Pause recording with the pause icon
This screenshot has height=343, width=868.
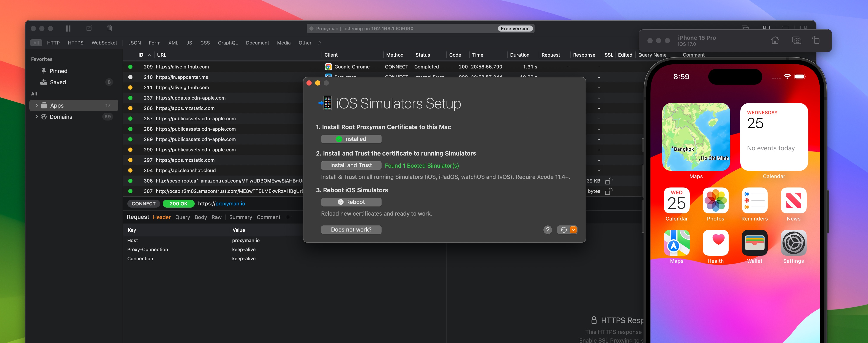[68, 29]
